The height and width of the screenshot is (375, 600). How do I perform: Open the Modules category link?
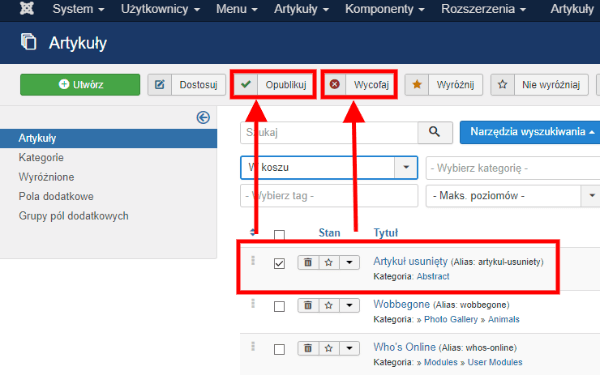(440, 362)
